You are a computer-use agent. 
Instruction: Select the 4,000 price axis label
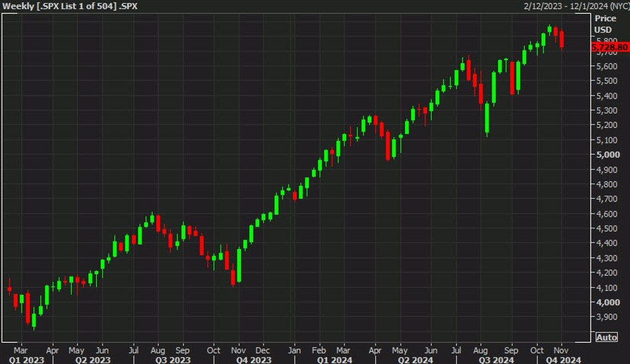(606, 302)
